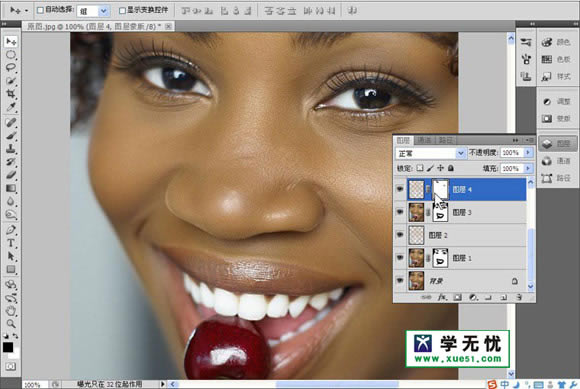
Task: Select the Brush tool
Action: (11, 136)
